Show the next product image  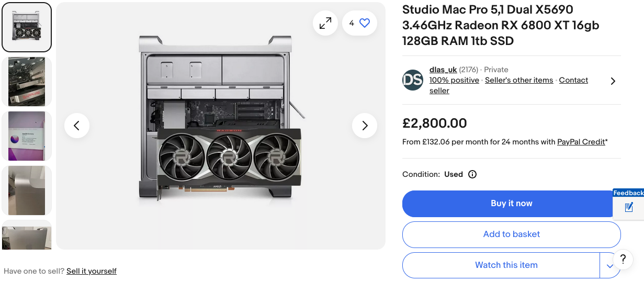pyautogui.click(x=365, y=126)
